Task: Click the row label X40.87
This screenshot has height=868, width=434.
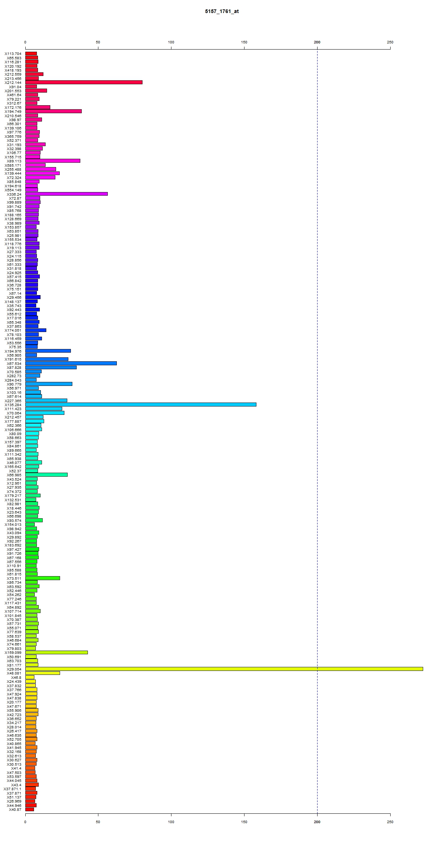Action: [x=15, y=809]
